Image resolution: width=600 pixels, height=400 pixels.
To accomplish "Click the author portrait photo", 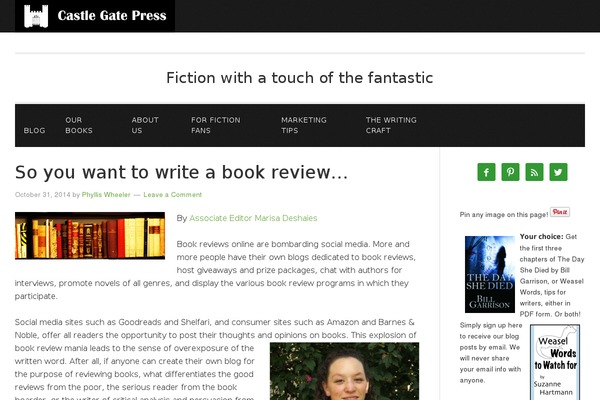I will [344, 371].
